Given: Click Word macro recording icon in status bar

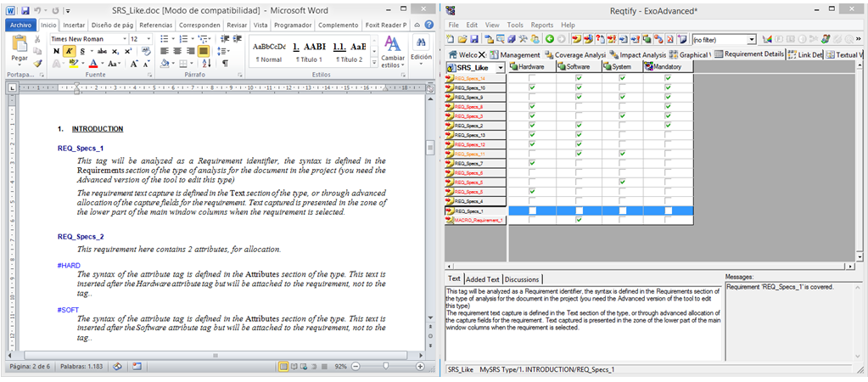Looking at the screenshot, I should click(137, 367).
